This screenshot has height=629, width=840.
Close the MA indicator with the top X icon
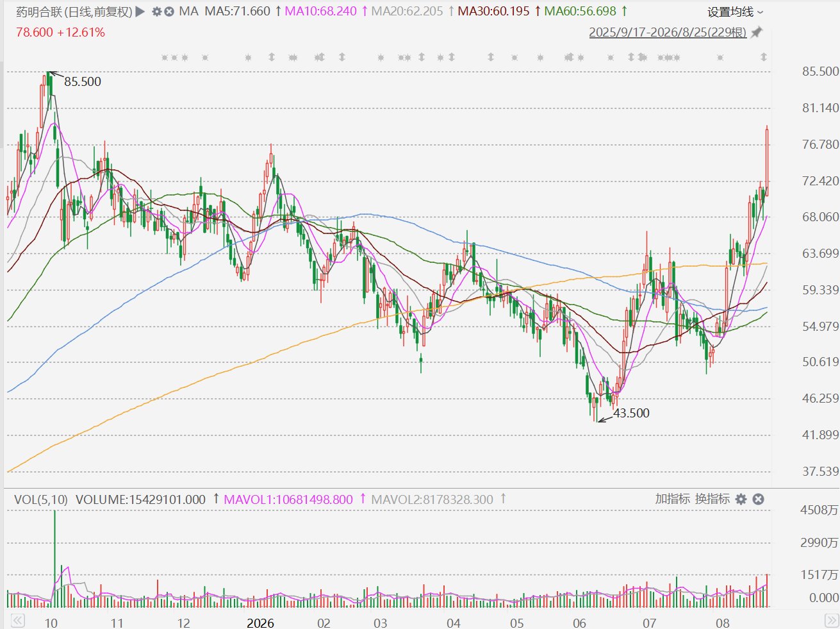[169, 12]
